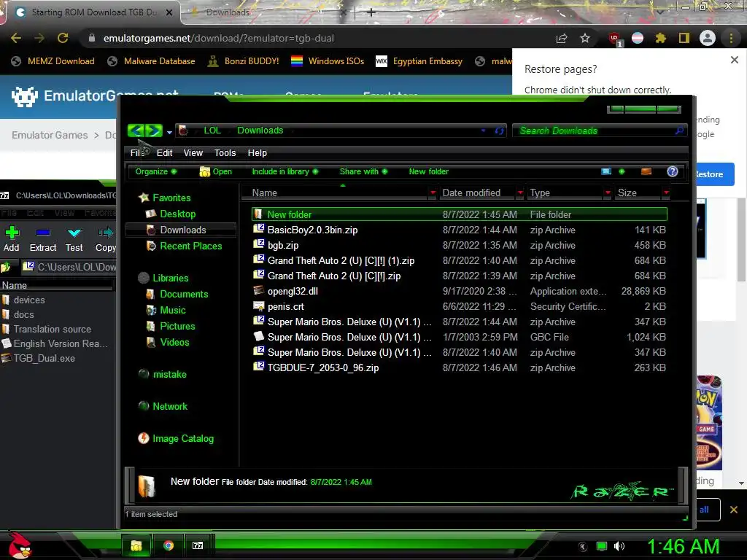Open Libraries in navigation pane

click(x=171, y=278)
